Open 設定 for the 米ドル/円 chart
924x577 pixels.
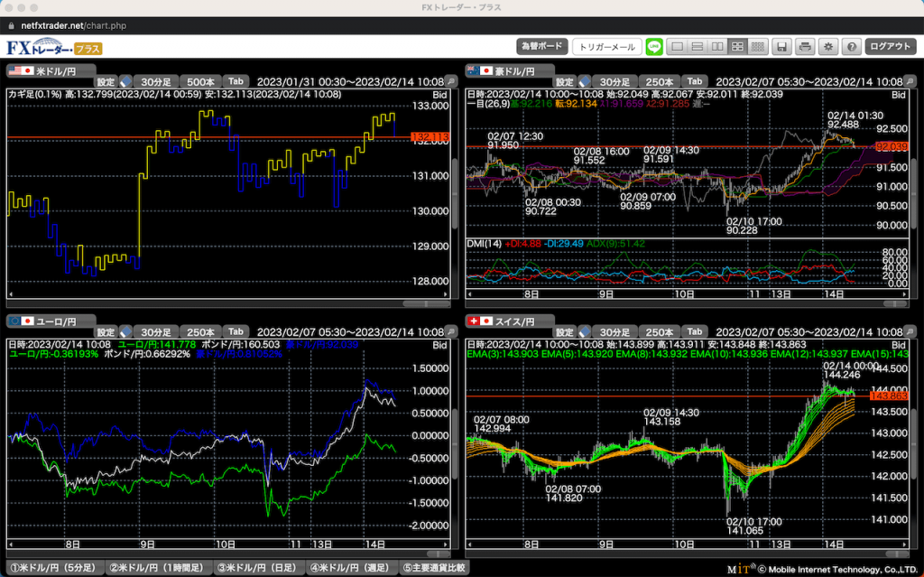click(106, 82)
